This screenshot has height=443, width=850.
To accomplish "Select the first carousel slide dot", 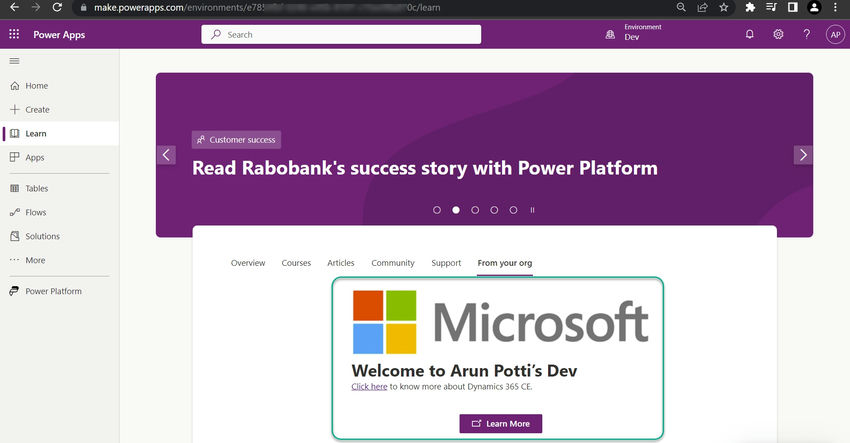I will click(x=437, y=210).
